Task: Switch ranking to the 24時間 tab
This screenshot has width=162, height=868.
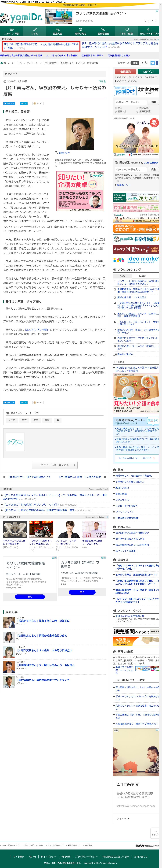Action: coord(142,276)
